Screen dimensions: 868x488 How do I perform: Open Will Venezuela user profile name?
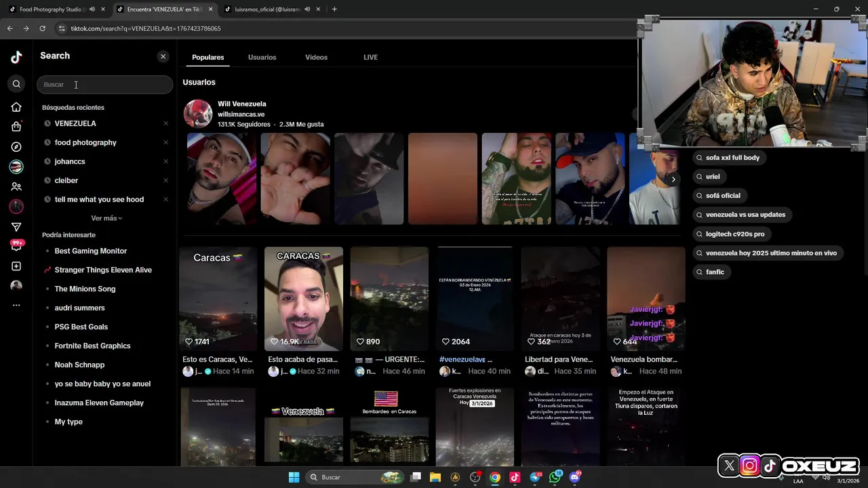(x=241, y=104)
